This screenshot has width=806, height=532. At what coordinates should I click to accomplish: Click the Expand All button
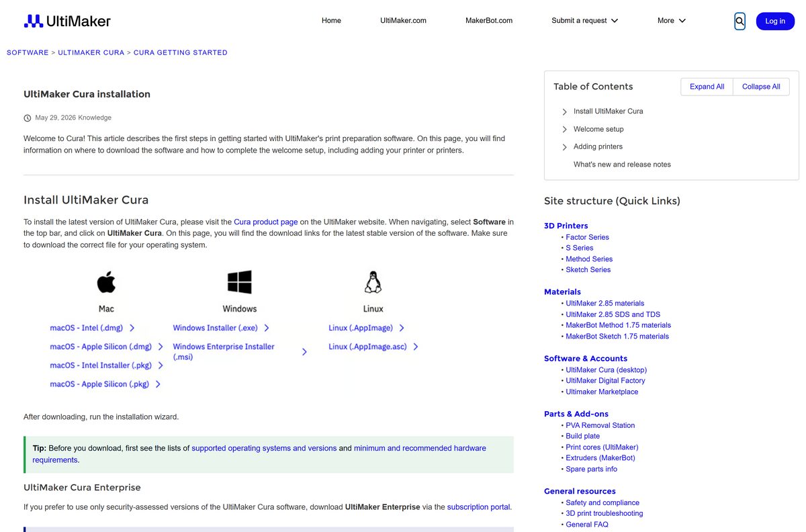(x=707, y=87)
